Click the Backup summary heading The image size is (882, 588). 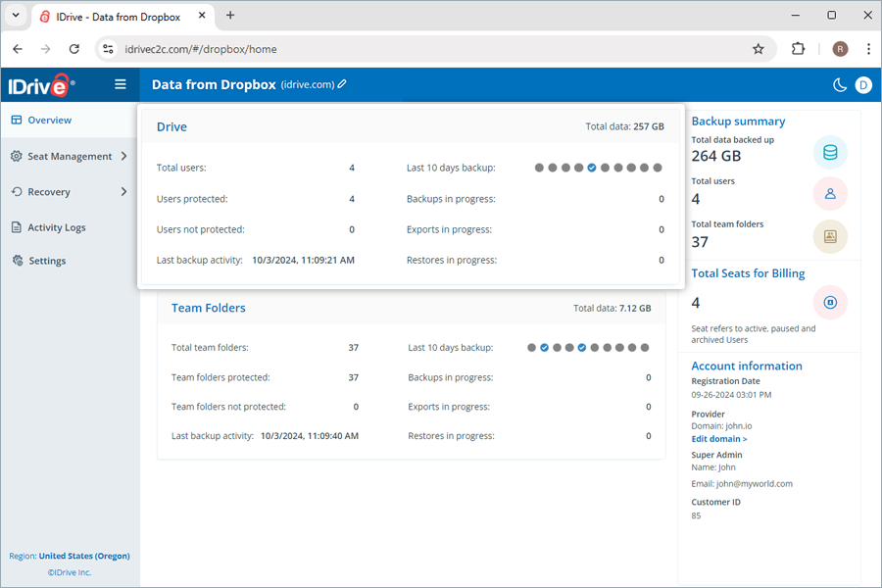[738, 122]
